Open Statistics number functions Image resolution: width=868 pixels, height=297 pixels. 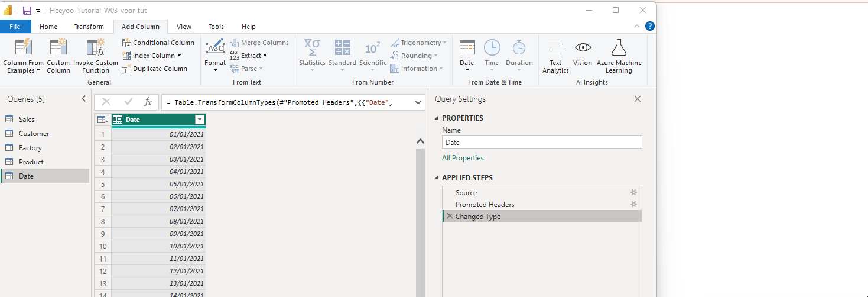312,56
